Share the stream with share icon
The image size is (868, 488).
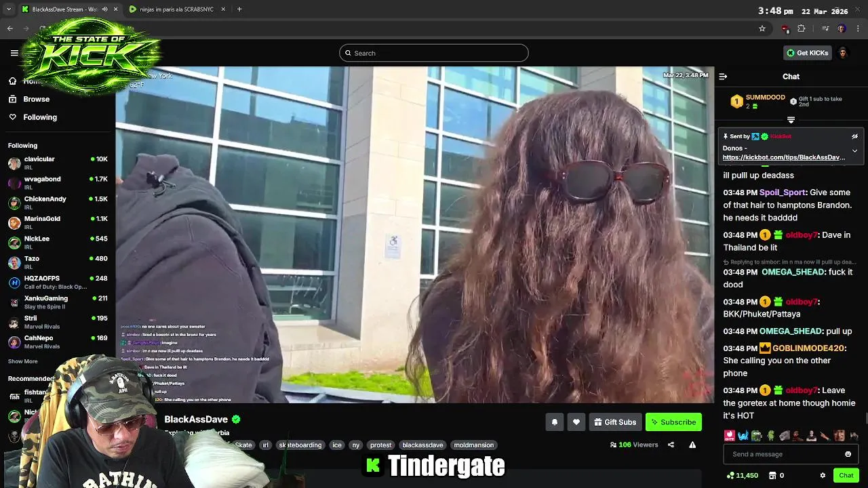[671, 445]
